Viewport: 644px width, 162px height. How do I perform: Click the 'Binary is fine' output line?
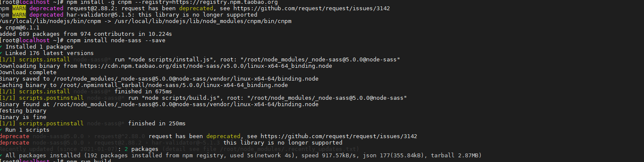23,117
